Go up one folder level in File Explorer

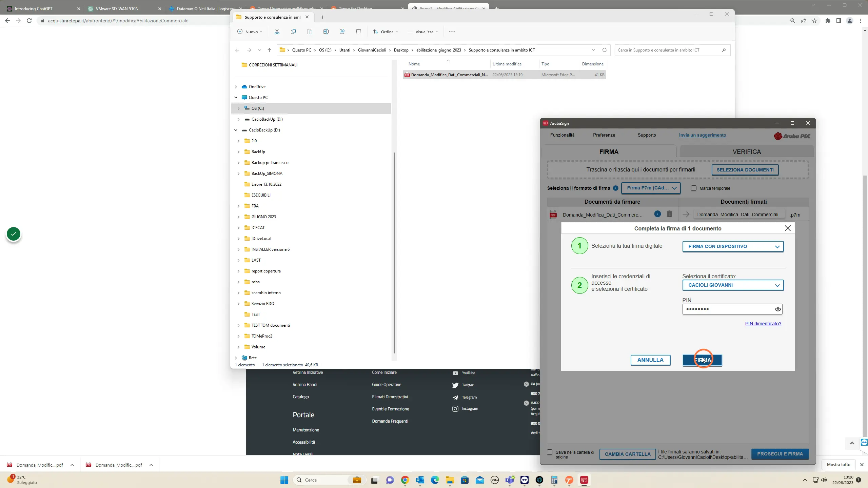(269, 50)
